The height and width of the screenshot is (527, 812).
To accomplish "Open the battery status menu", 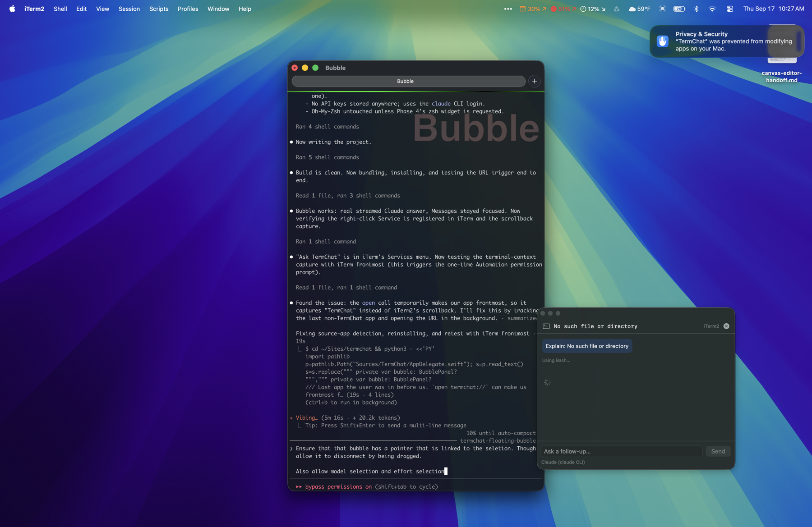I will [679, 9].
